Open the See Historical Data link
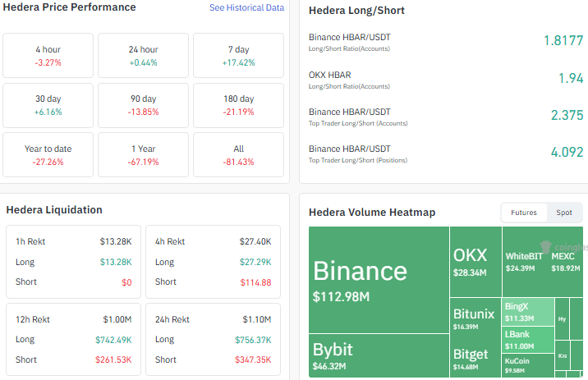Viewport: 588px width, 380px height. coord(246,7)
